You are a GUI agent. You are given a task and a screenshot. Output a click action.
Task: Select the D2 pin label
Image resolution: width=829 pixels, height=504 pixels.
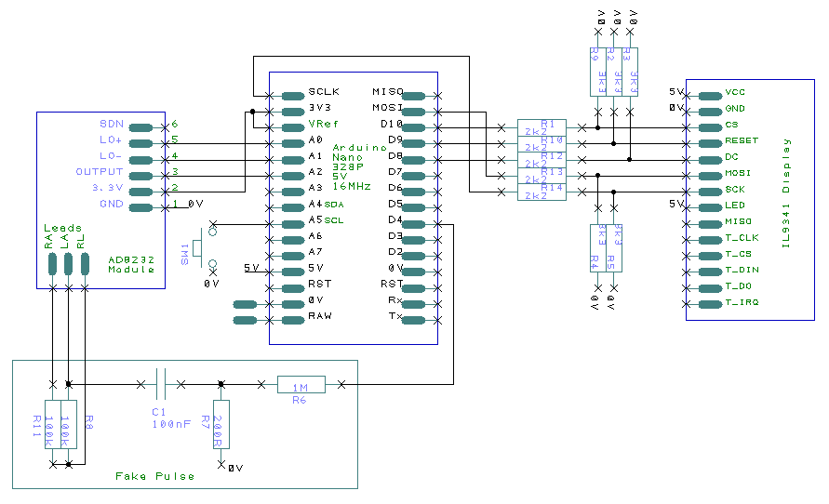coord(395,251)
